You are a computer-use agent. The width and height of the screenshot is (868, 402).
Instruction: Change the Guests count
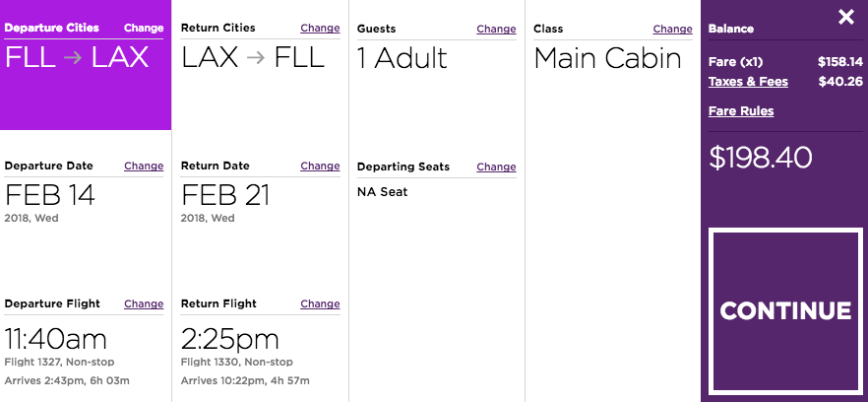point(496,29)
